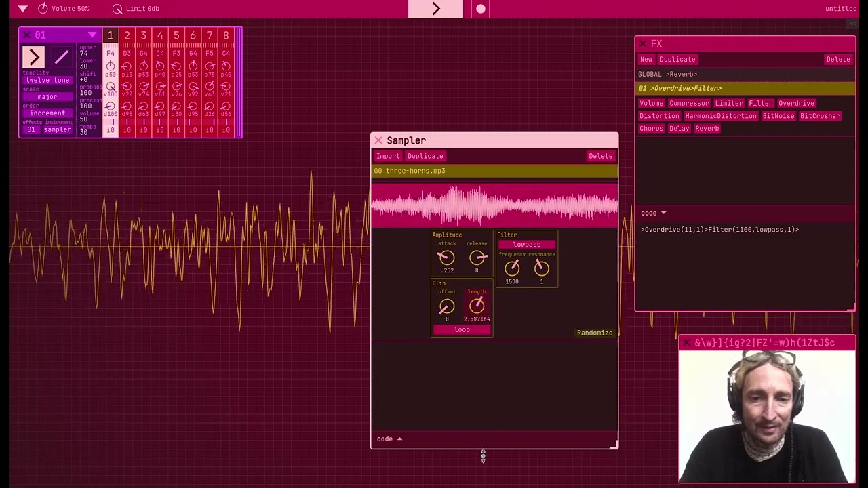This screenshot has width=868, height=488.
Task: Click the Filter frequency knob 1500
Action: (512, 268)
